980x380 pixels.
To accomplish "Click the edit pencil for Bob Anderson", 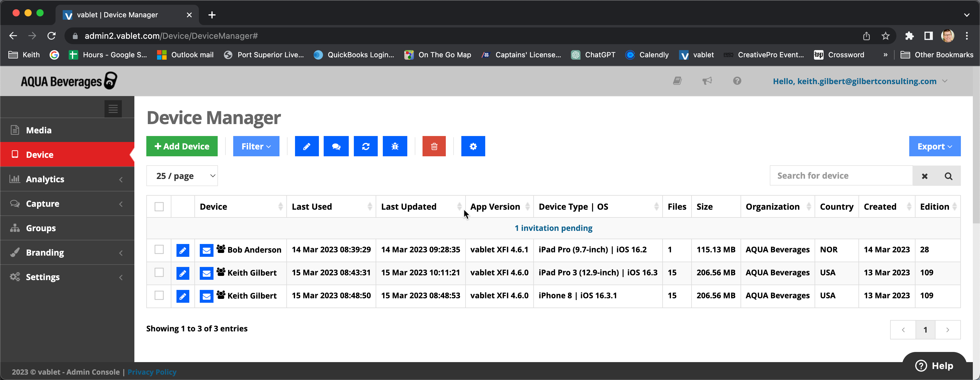I will pyautogui.click(x=183, y=251).
